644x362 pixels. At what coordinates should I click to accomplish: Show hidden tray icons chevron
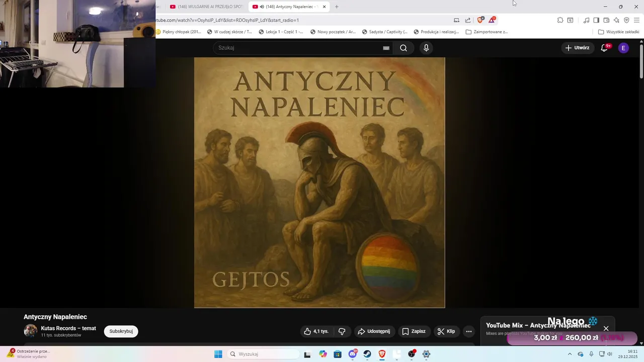570,354
